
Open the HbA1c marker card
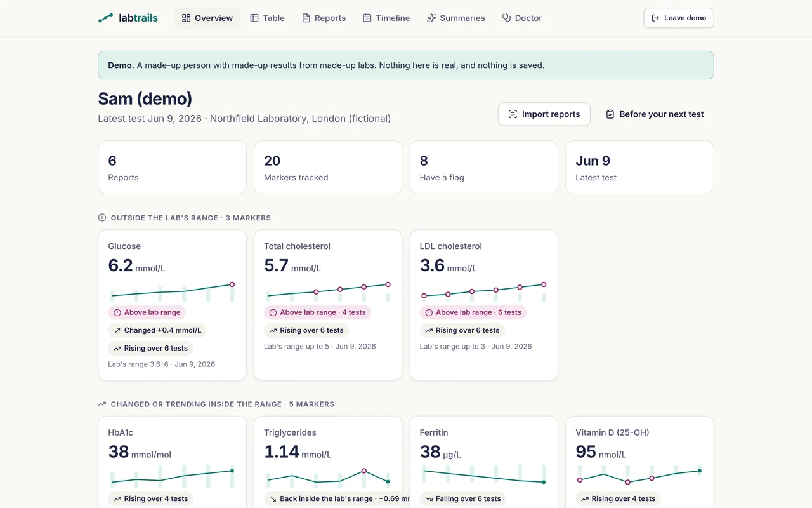[172, 462]
